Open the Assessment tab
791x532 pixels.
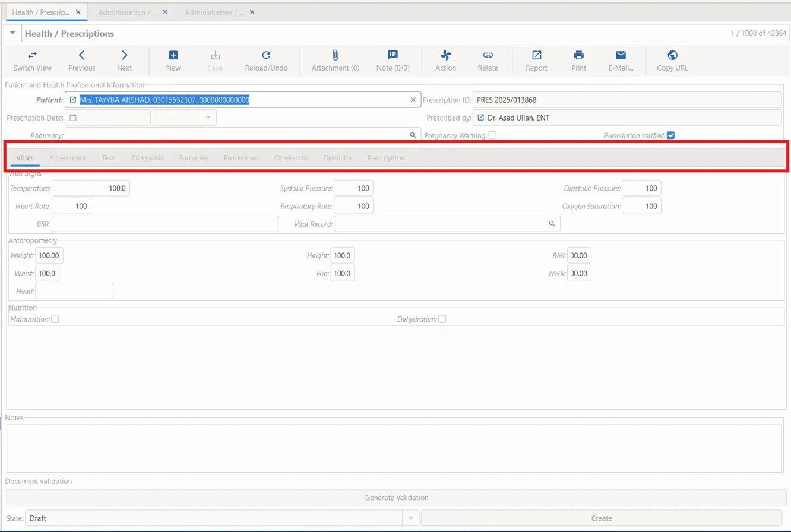click(68, 158)
